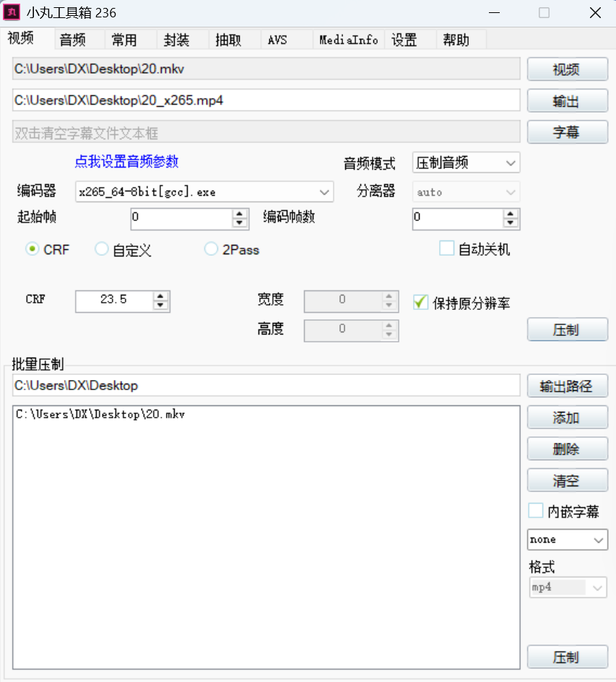Increase CRF value with the up stepper
The image size is (616, 682).
click(160, 297)
